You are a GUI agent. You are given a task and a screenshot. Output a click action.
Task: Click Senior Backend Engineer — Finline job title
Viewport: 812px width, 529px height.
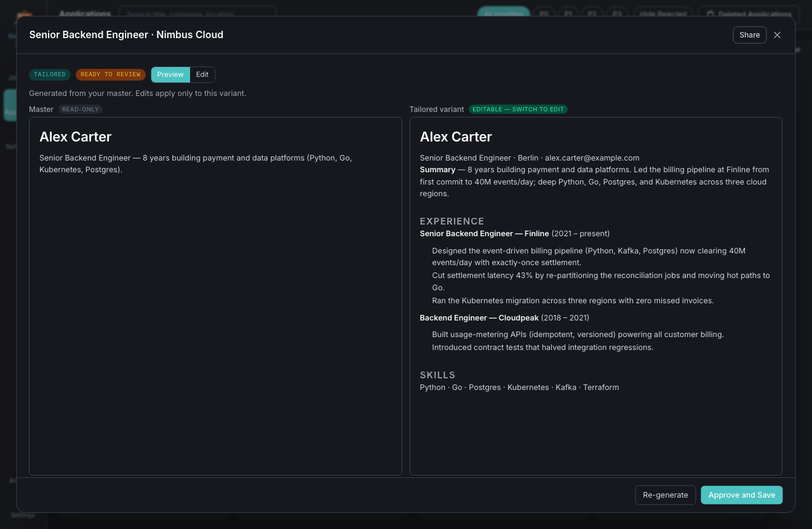484,234
